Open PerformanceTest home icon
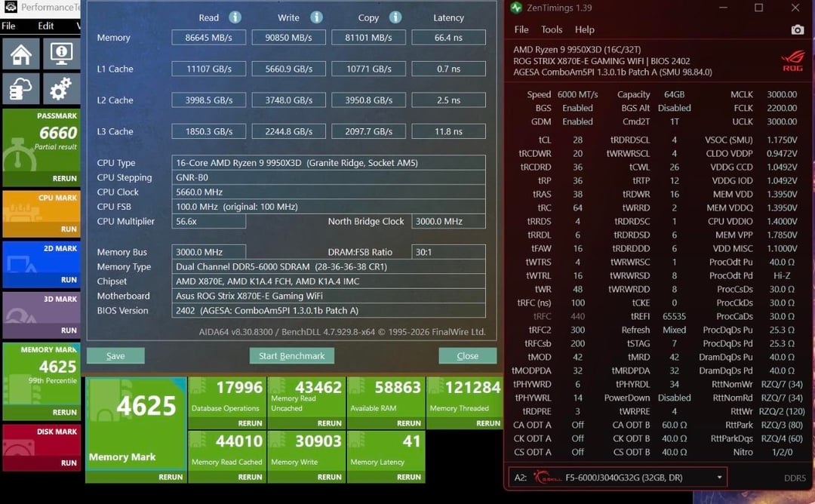 point(21,54)
